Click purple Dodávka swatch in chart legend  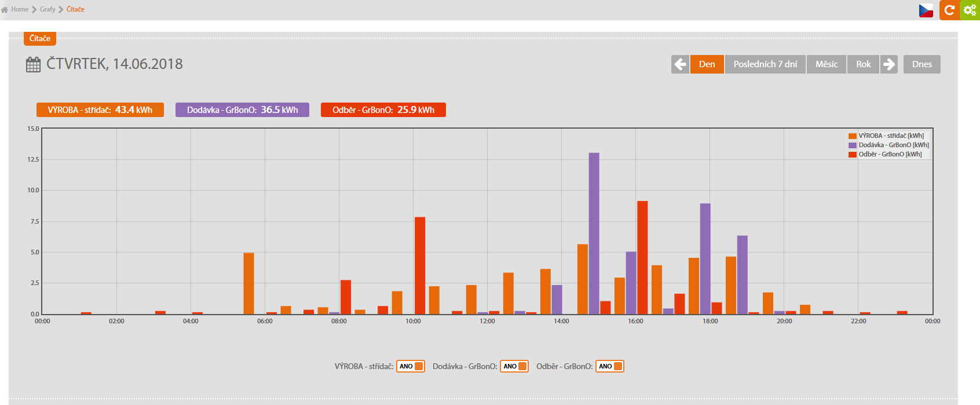coord(853,145)
